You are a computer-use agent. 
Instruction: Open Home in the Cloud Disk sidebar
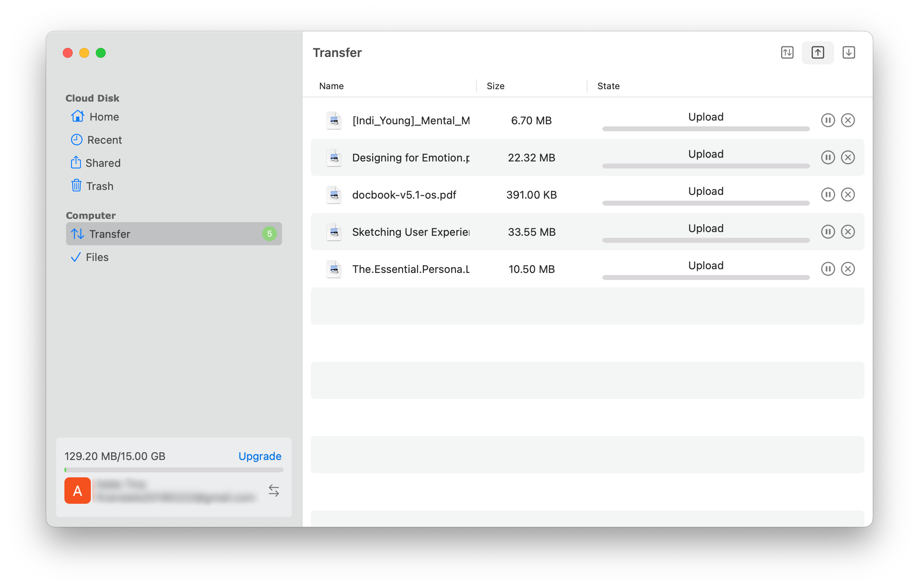[173, 117]
